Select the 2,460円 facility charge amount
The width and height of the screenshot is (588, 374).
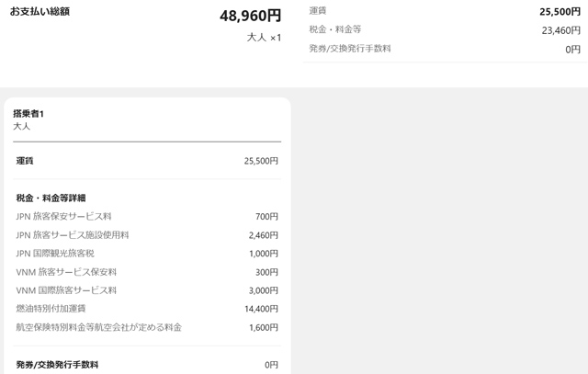[263, 235]
